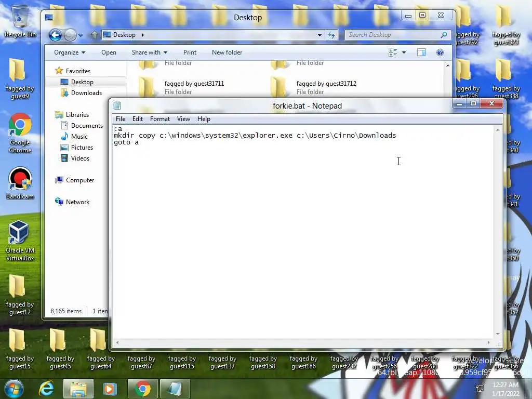Click Explorer file list scroll-up arrow
The image size is (532, 399).
click(448, 65)
